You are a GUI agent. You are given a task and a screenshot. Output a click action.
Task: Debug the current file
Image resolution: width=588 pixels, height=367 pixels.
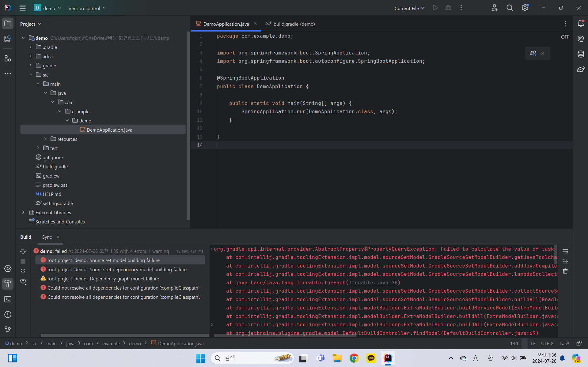tap(448, 8)
